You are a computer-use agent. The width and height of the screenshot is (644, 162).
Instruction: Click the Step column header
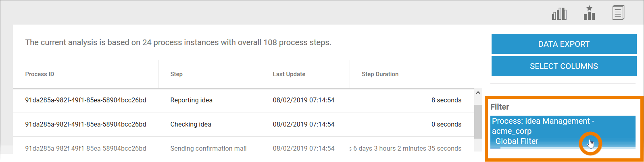176,74
